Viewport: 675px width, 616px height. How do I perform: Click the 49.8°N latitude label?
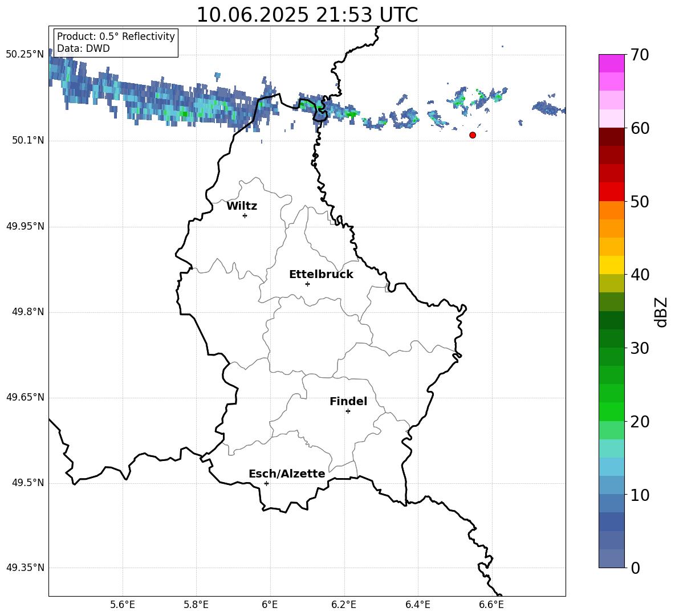tap(28, 312)
